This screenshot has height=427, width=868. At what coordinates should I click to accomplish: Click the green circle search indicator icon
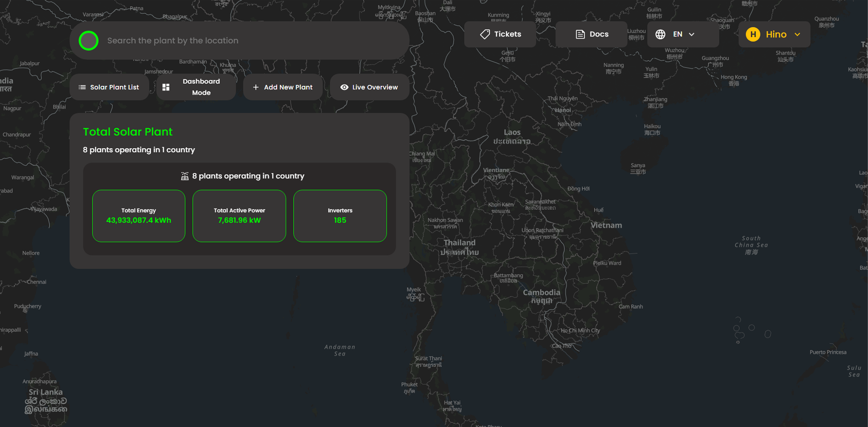[89, 41]
